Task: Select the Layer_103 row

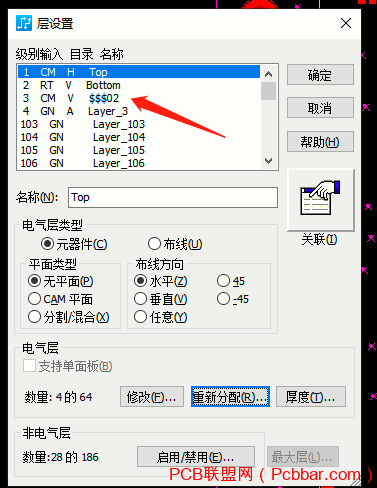Action: click(139, 124)
